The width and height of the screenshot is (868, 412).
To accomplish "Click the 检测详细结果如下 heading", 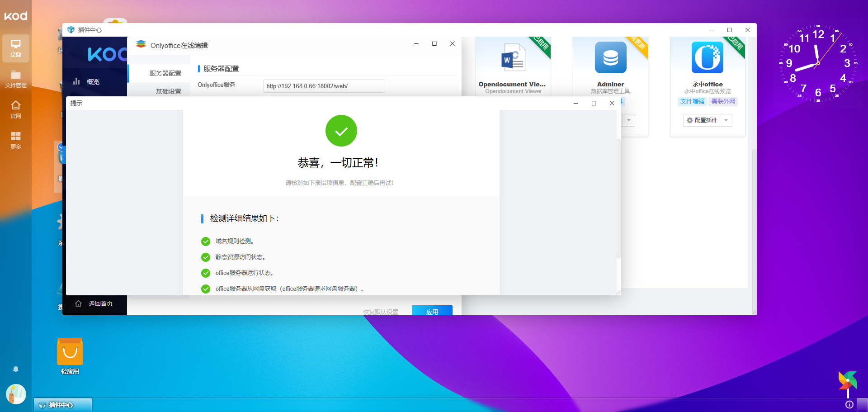I will [x=245, y=218].
